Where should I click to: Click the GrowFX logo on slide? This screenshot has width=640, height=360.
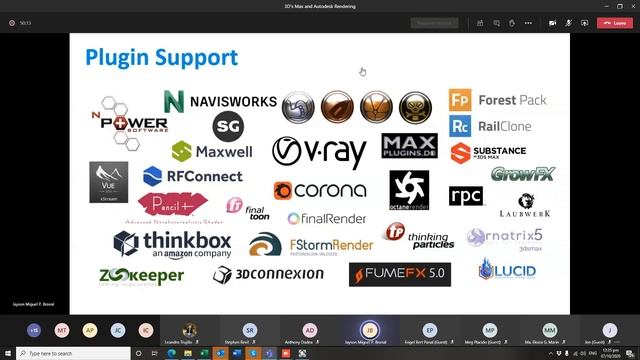[523, 174]
